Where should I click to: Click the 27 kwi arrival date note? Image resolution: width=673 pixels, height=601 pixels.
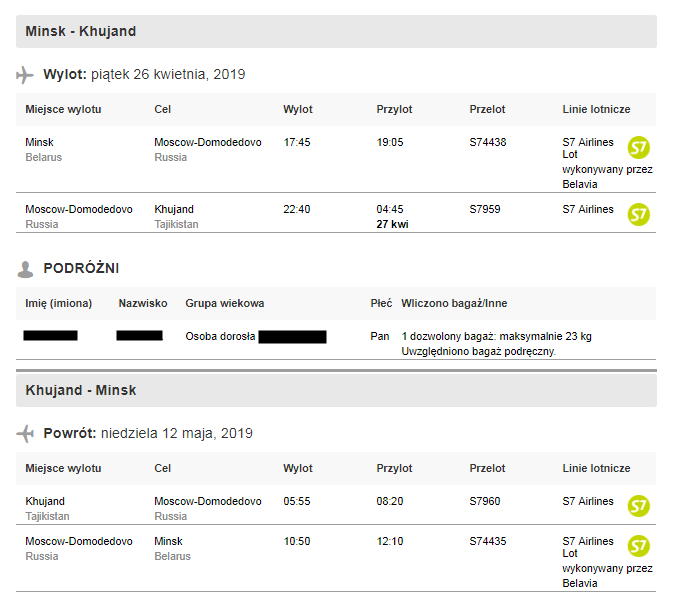point(392,224)
